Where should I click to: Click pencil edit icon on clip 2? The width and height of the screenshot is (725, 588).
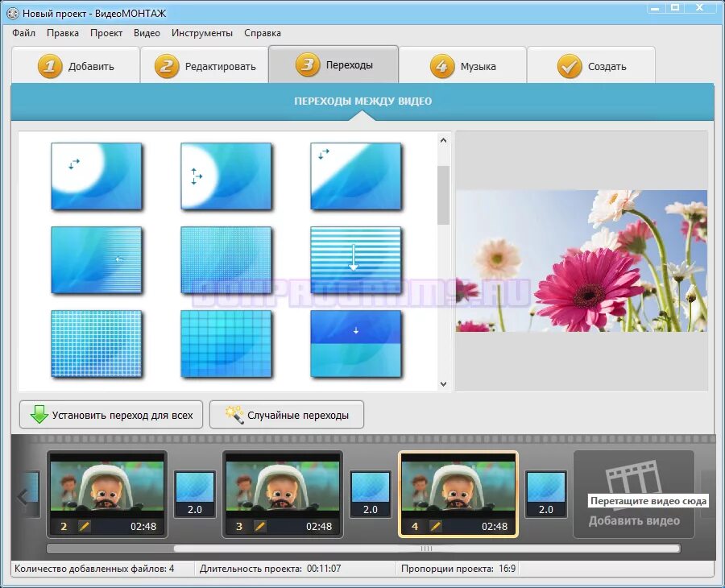pyautogui.click(x=84, y=526)
